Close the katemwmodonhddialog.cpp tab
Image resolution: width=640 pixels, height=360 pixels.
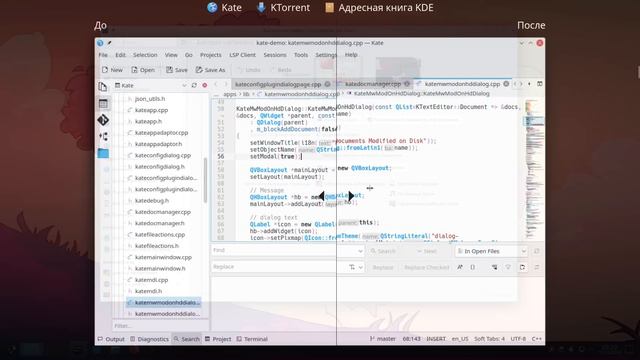pyautogui.click(x=506, y=84)
